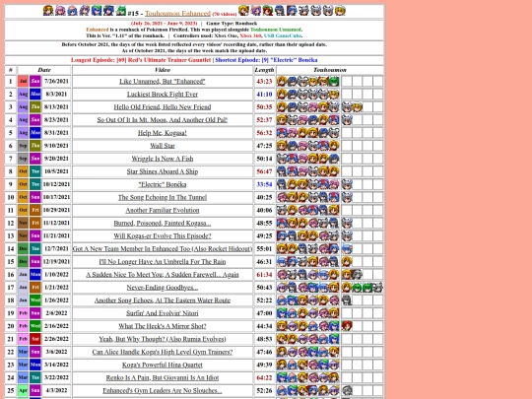Open video Like Unnamed, But "Enhanced"

click(163, 82)
